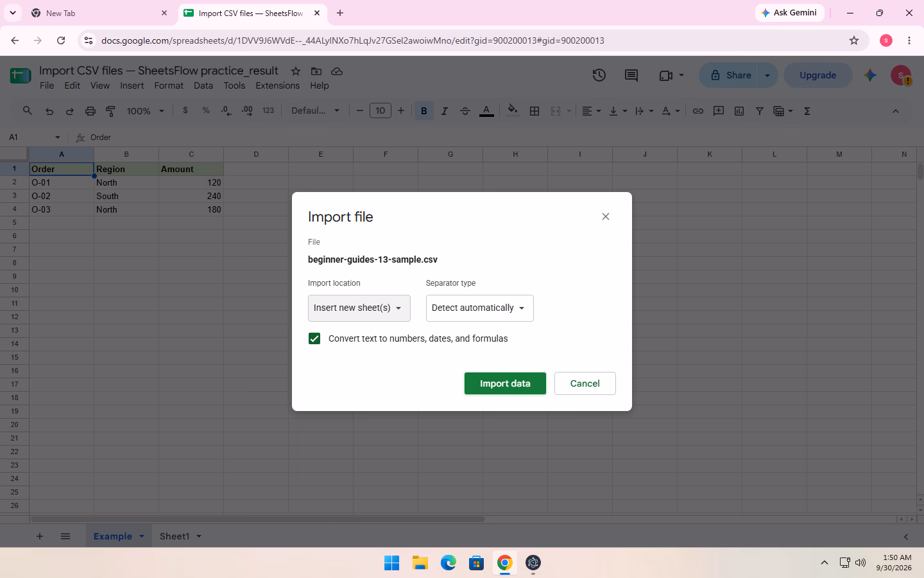This screenshot has height=578, width=924.
Task: Click Move to folder icon
Action: pyautogui.click(x=316, y=71)
